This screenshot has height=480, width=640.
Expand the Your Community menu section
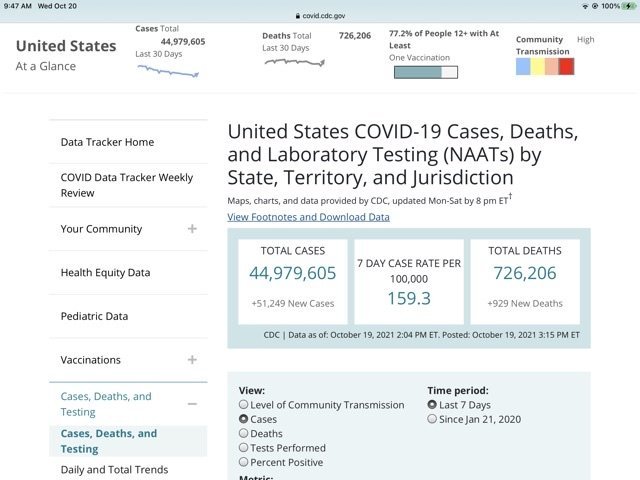coord(191,229)
